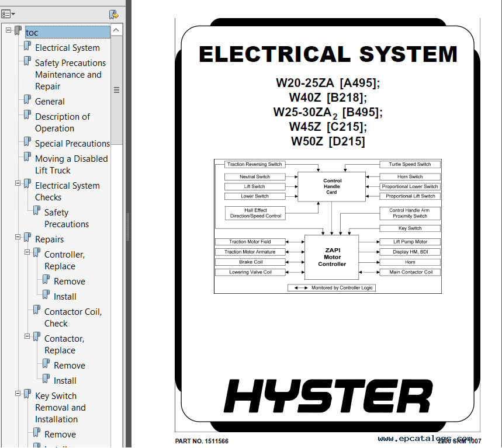The image size is (502, 448).
Task: Select Electrical System Checks bookmark
Action: pos(67,192)
